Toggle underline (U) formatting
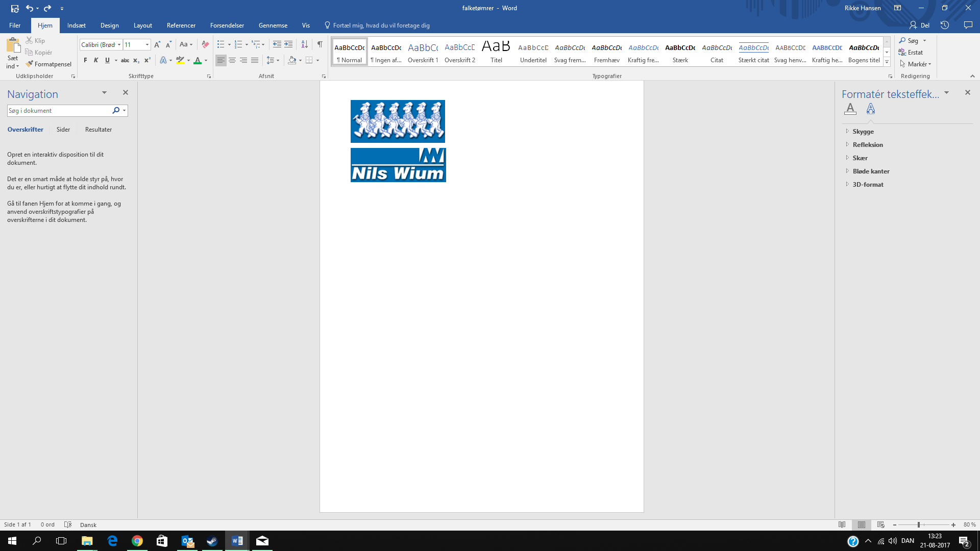The image size is (980, 551). click(107, 60)
